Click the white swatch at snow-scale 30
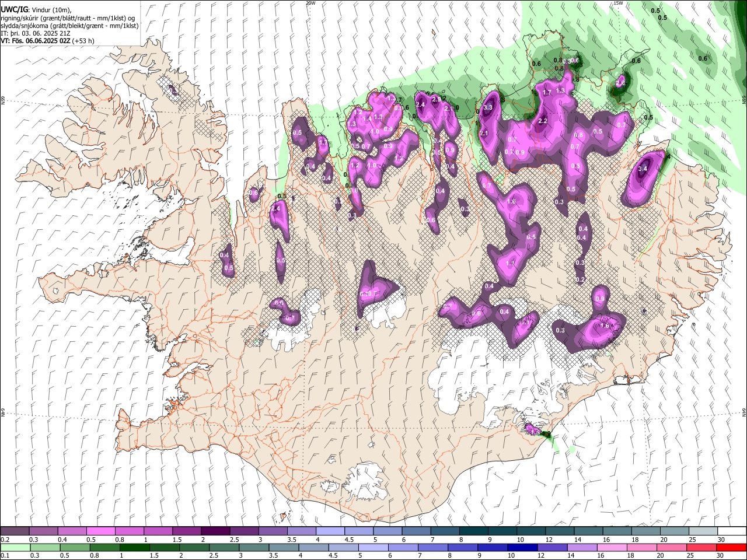This screenshot has height=560, width=747. pos(731,531)
